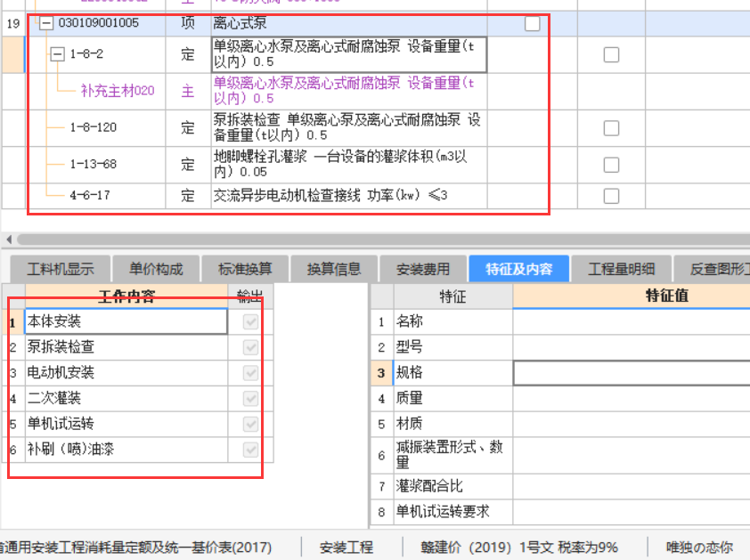Select the 灌浆配合比 feature row
Image resolution: width=750 pixels, height=560 pixels.
click(453, 486)
